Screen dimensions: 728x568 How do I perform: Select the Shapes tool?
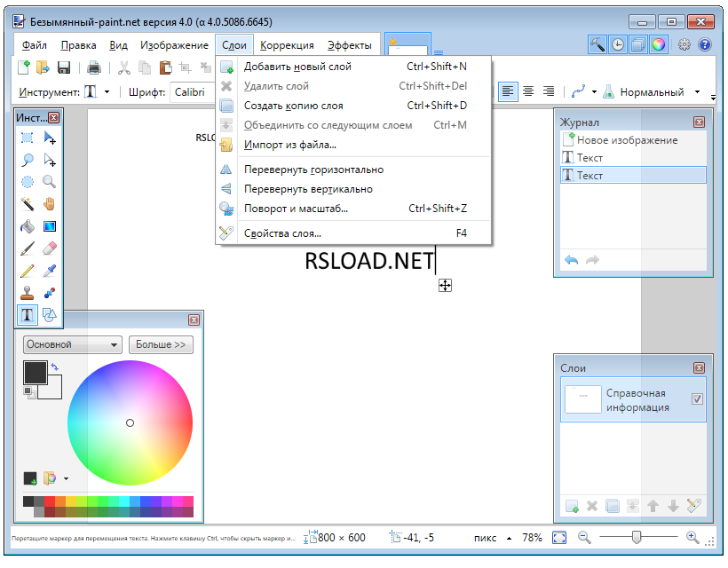pyautogui.click(x=49, y=315)
